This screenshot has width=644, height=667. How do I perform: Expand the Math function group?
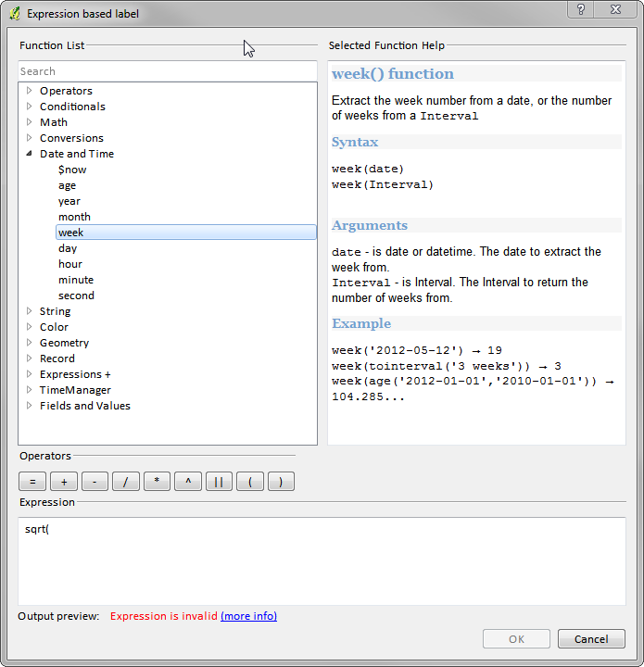coord(30,122)
